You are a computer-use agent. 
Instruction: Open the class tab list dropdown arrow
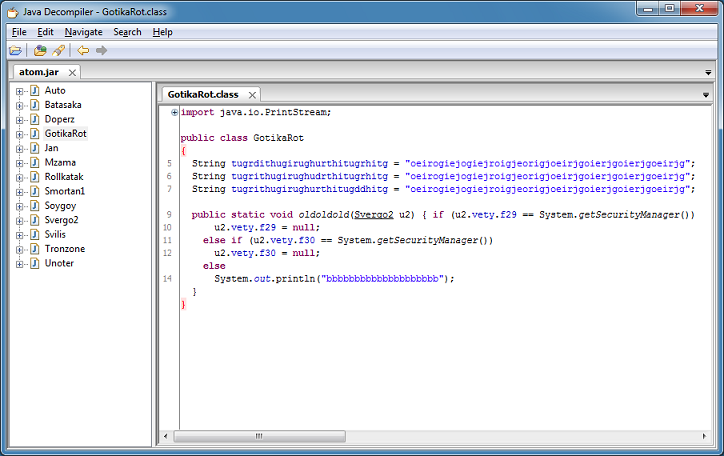click(706, 95)
